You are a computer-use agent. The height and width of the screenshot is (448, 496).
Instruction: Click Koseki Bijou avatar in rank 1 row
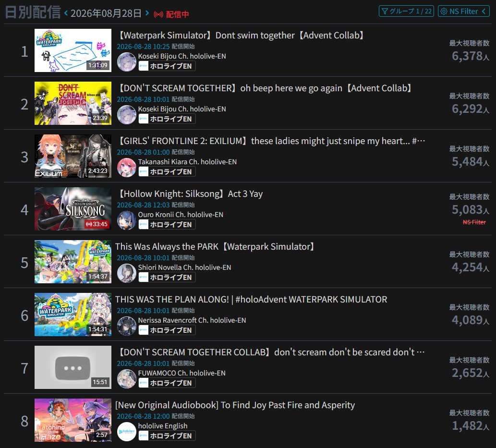[x=127, y=61]
